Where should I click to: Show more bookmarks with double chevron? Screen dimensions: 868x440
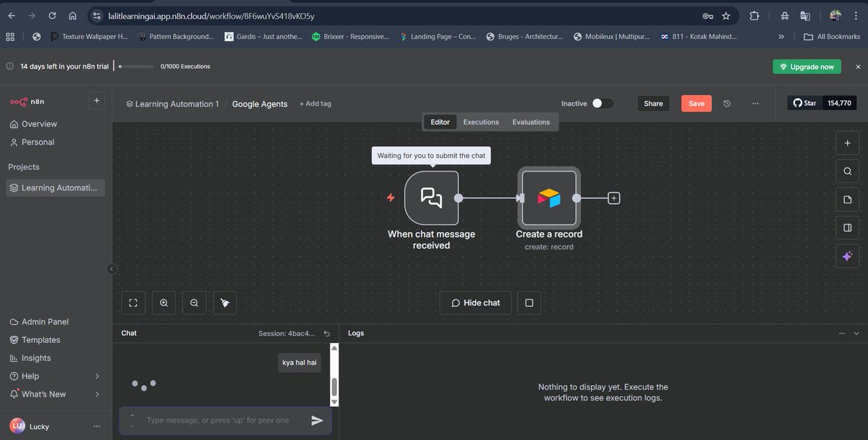[781, 36]
